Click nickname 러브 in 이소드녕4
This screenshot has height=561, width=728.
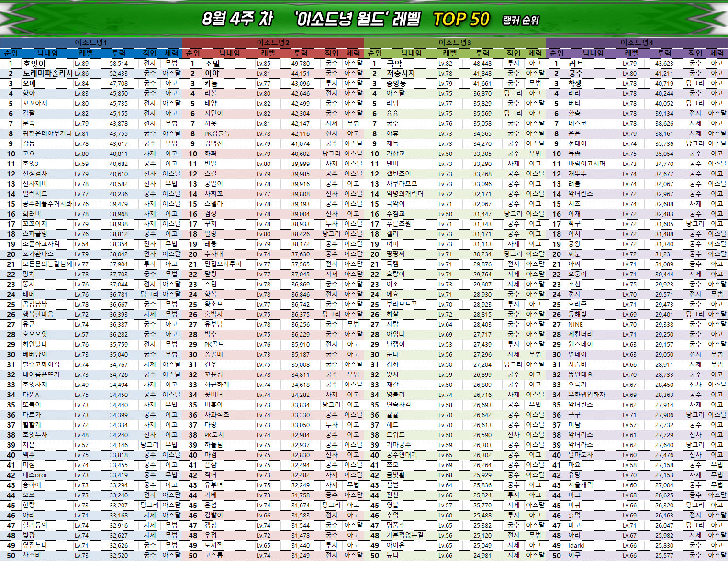(x=576, y=63)
